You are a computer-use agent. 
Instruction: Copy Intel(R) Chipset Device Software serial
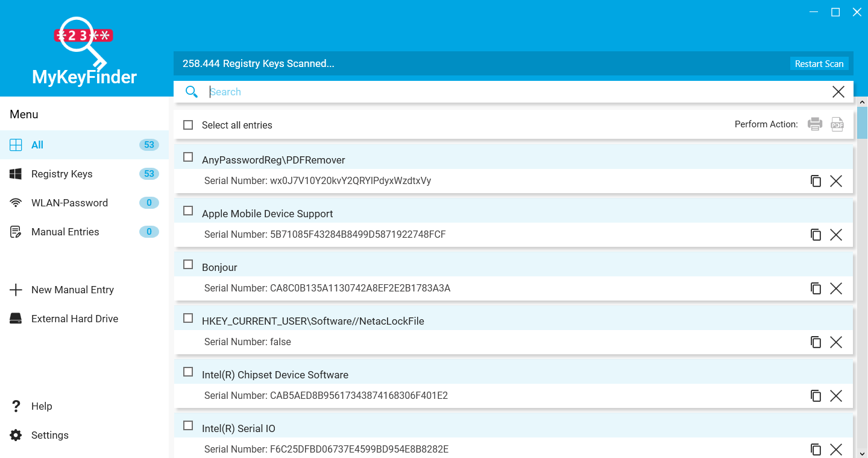(816, 396)
